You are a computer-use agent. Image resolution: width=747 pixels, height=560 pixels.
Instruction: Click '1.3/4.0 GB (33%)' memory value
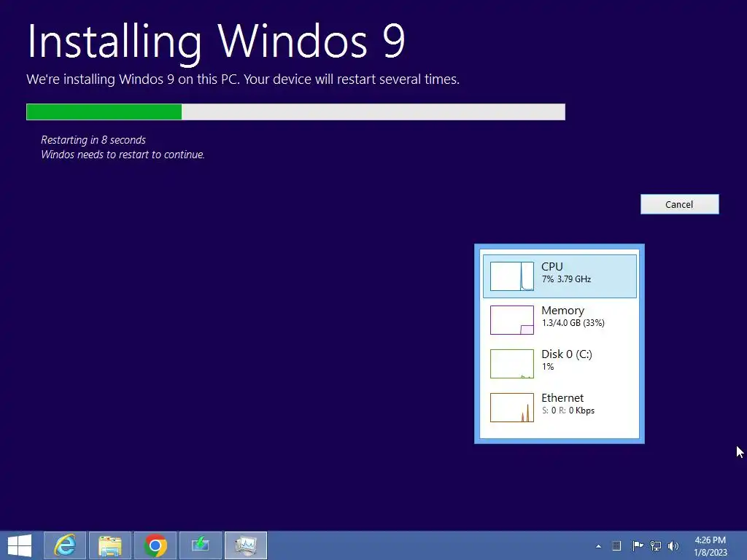point(573,323)
